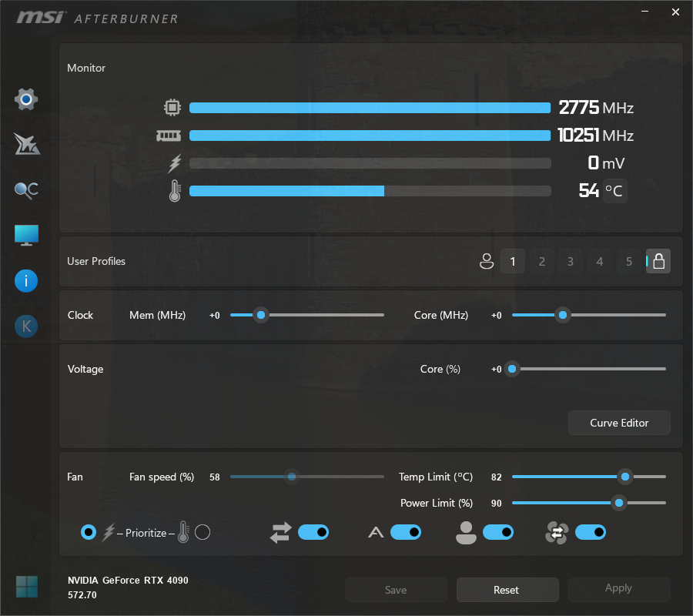Click the user-defined fan person icon
Screen dimensions: 693x616
(x=466, y=533)
